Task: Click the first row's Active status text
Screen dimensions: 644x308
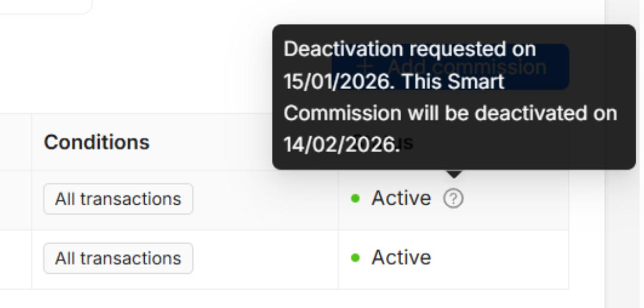Action: click(401, 198)
